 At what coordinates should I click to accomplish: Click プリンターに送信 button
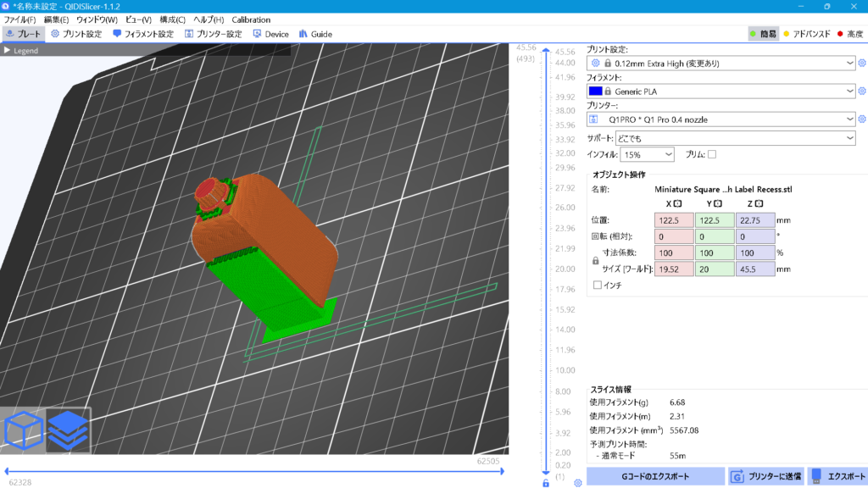(x=765, y=476)
